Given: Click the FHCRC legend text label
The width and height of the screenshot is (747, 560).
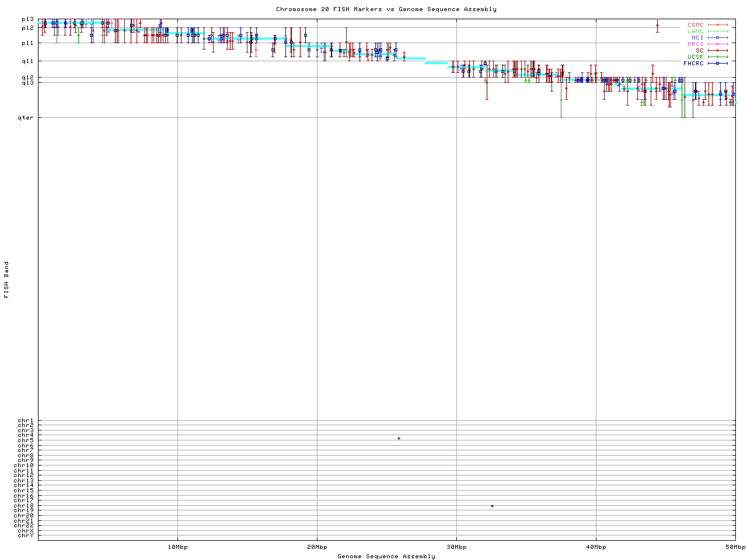Looking at the screenshot, I should tap(693, 63).
